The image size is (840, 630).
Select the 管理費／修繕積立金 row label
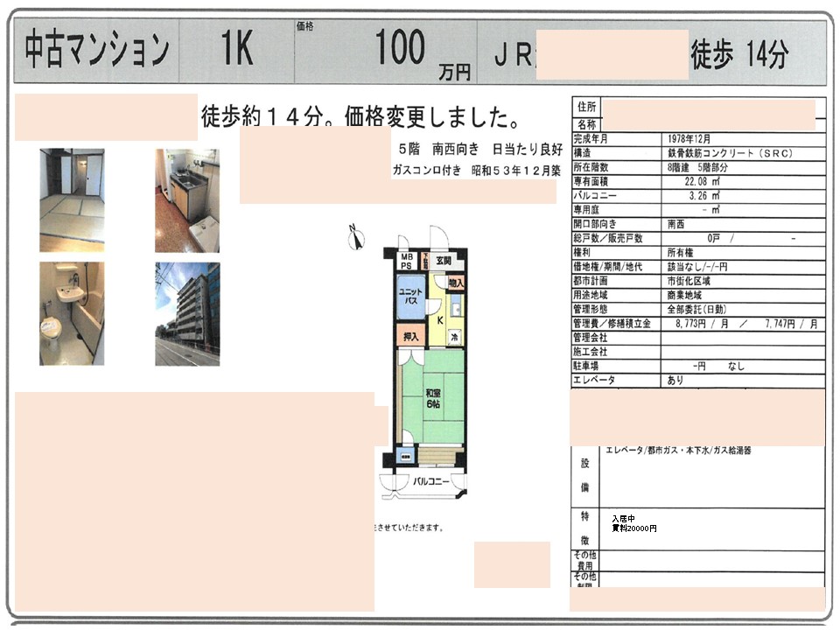(612, 324)
